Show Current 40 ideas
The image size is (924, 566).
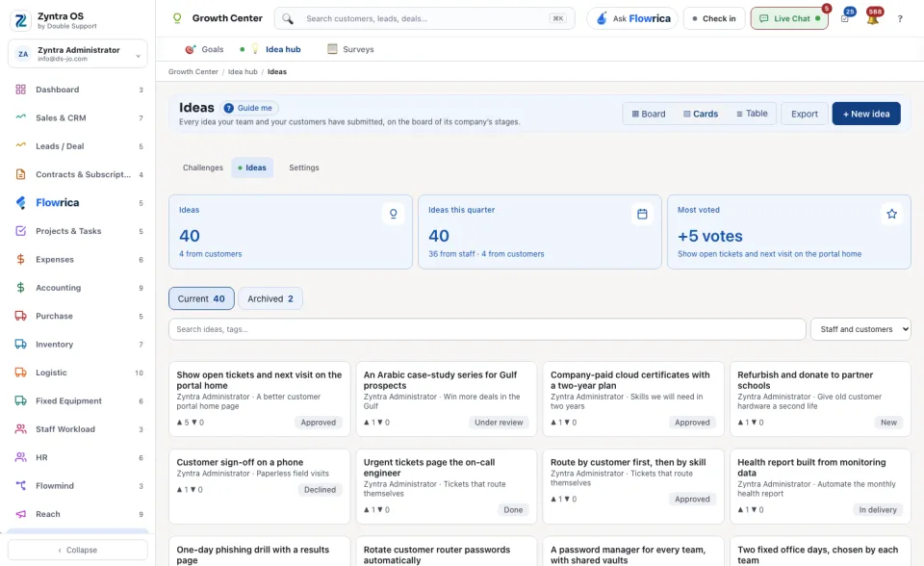201,299
